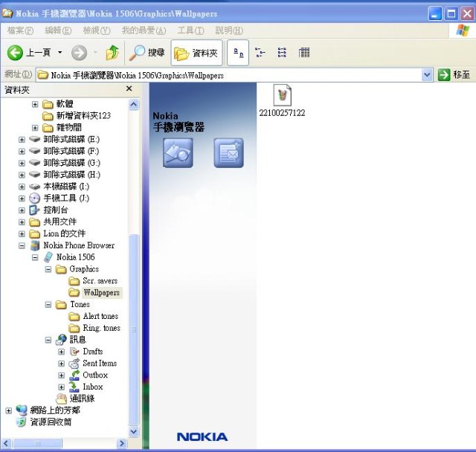Close the 資料夾 folders pane
Image resolution: width=476 pixels, height=452 pixels.
click(129, 88)
